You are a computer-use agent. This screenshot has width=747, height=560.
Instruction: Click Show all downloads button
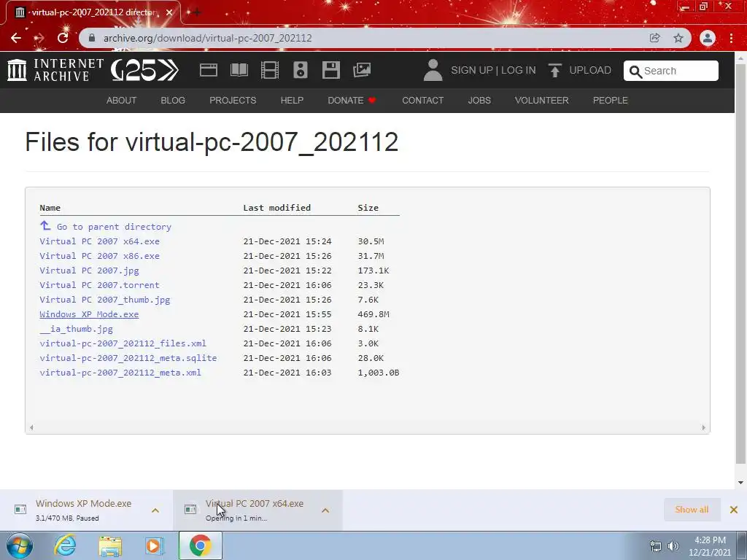[692, 510]
